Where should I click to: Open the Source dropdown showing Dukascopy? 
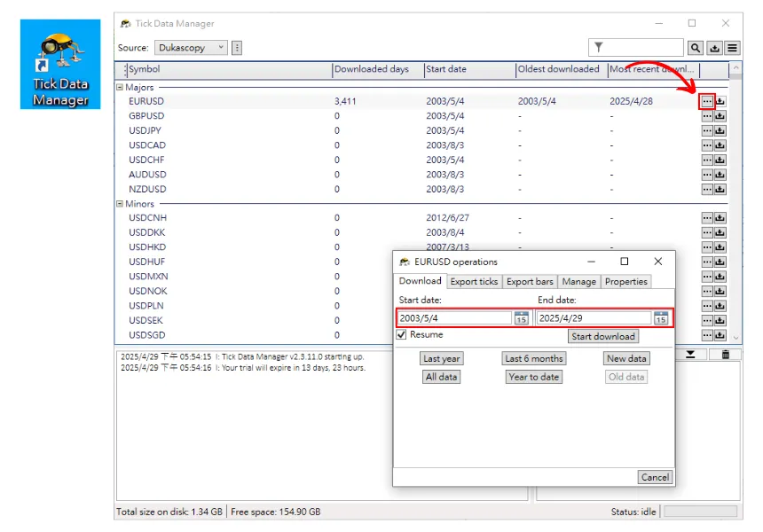191,48
